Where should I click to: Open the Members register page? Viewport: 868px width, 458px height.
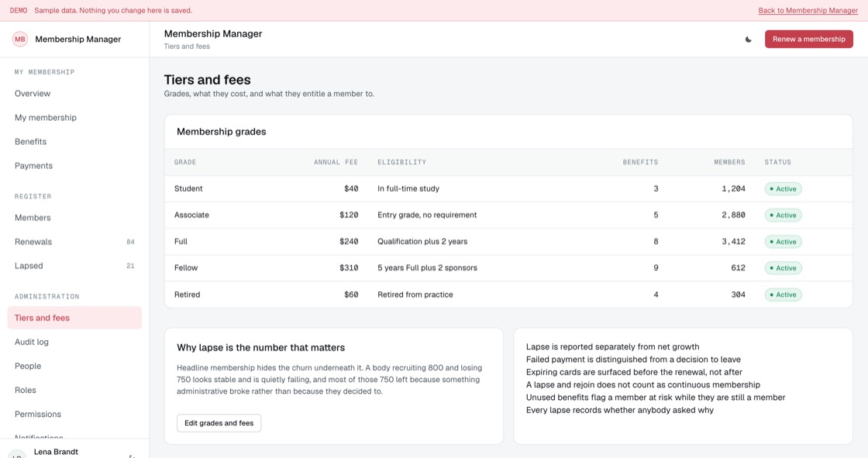pyautogui.click(x=74, y=218)
